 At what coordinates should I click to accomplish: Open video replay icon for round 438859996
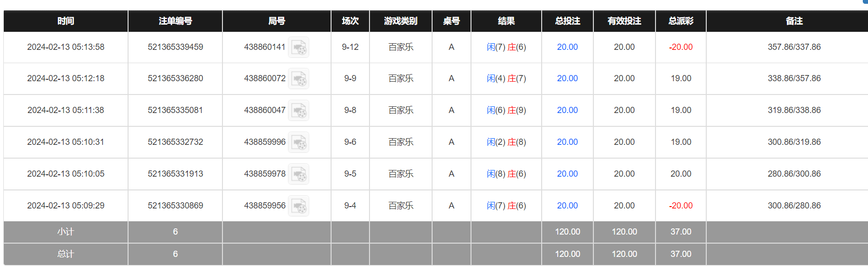click(x=299, y=142)
